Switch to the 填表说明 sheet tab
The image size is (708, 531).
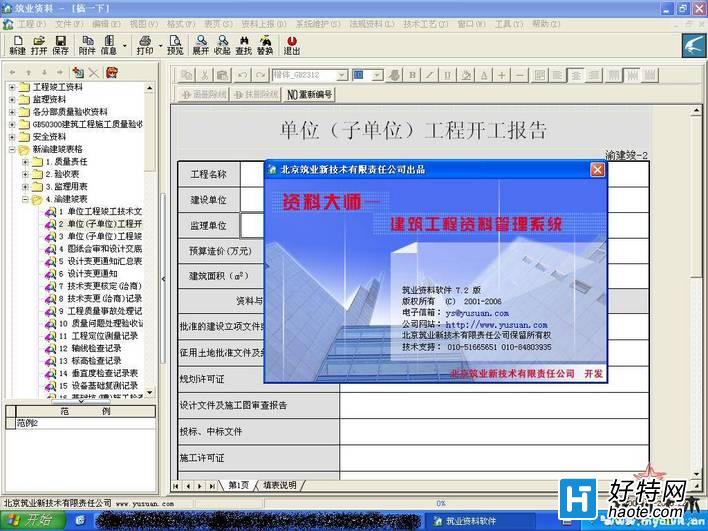click(x=279, y=485)
